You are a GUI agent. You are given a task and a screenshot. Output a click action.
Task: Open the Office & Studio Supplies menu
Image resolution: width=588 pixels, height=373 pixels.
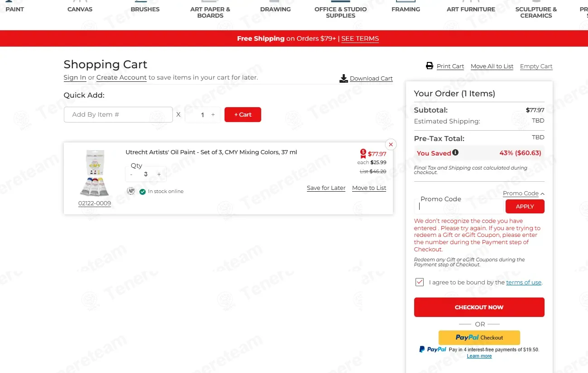coord(341,12)
